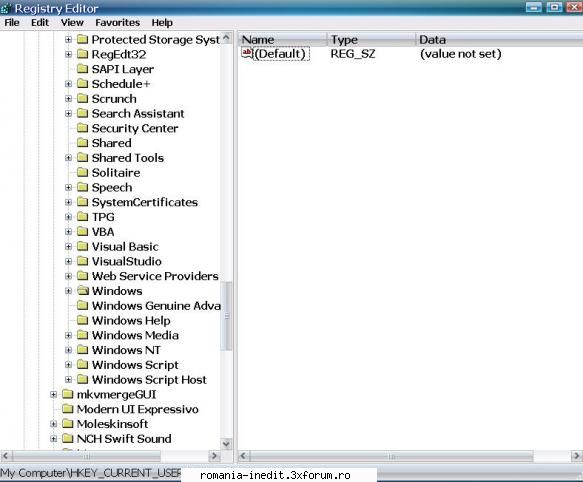The width and height of the screenshot is (583, 482).
Task: Sort values by the Type column header
Action: click(x=371, y=39)
